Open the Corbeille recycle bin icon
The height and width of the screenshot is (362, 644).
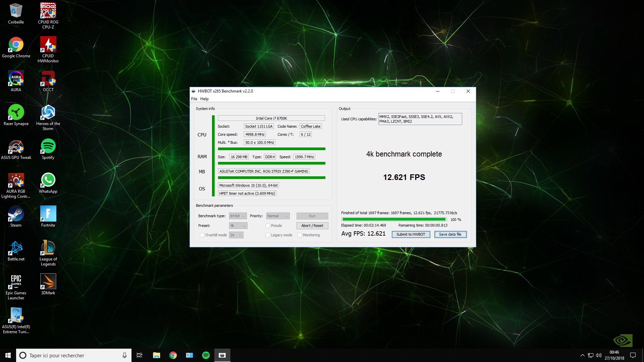click(x=16, y=14)
